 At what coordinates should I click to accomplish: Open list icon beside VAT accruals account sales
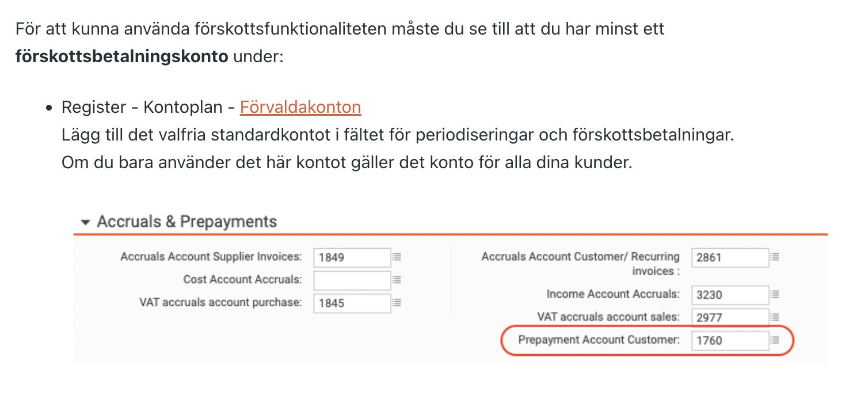775,317
